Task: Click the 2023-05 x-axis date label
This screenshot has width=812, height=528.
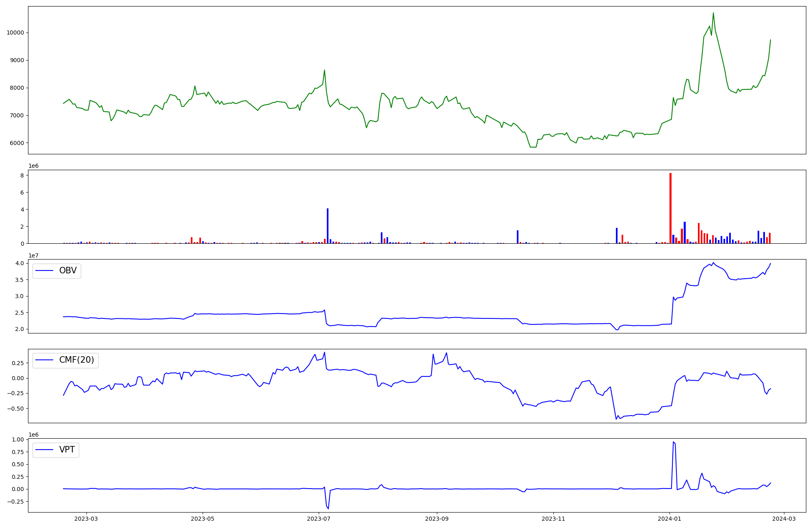Action: tap(203, 519)
